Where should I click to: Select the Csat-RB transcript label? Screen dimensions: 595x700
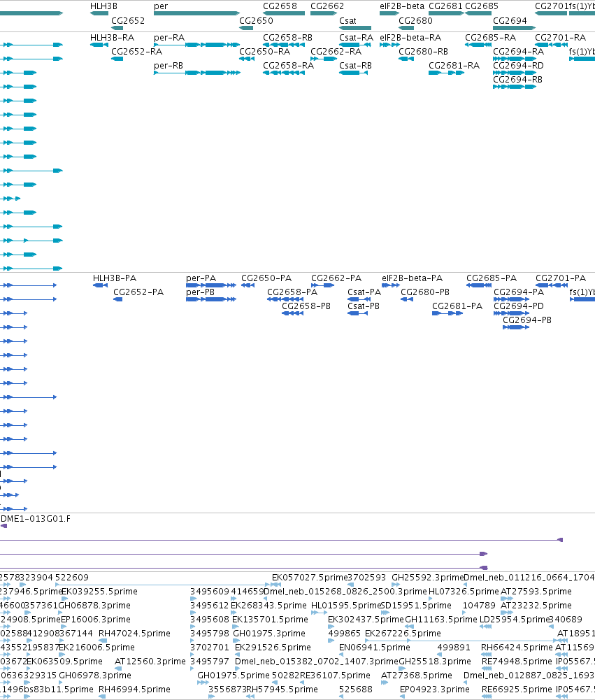coord(355,66)
